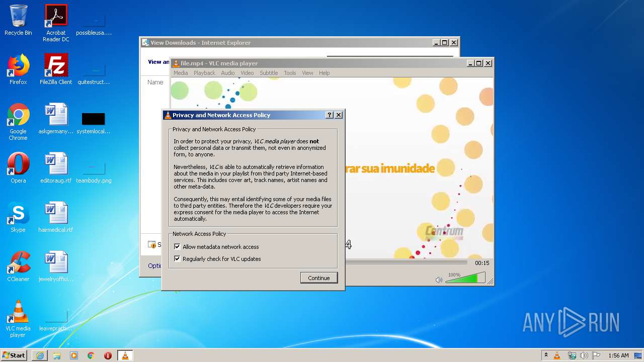This screenshot has height=362, width=644.
Task: Open the VLC Subtitle menu
Action: click(x=269, y=73)
